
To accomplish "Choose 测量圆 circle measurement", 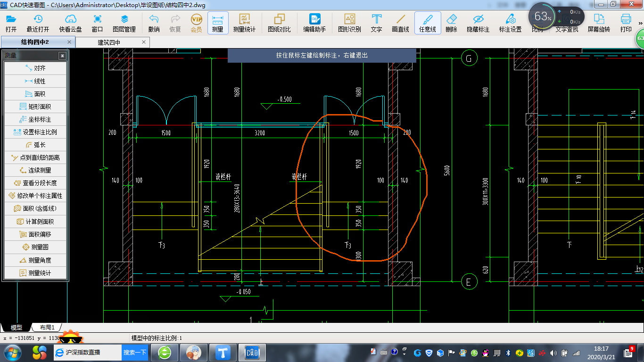I will (35, 247).
